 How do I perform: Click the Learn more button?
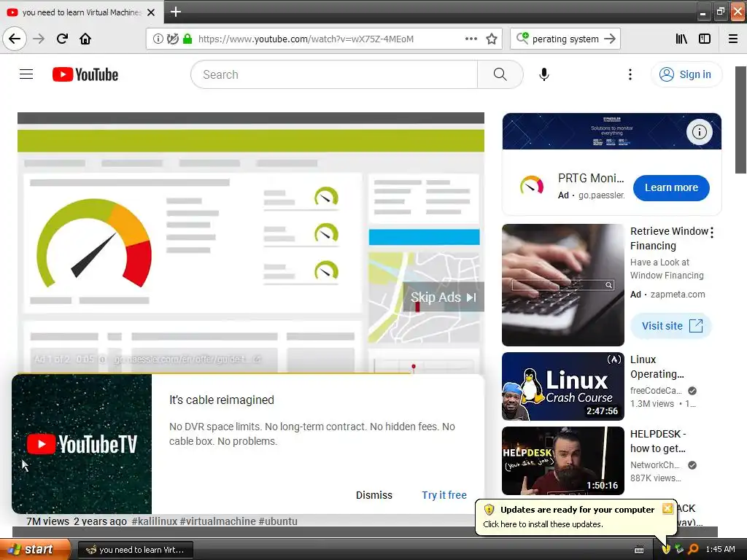671,187
